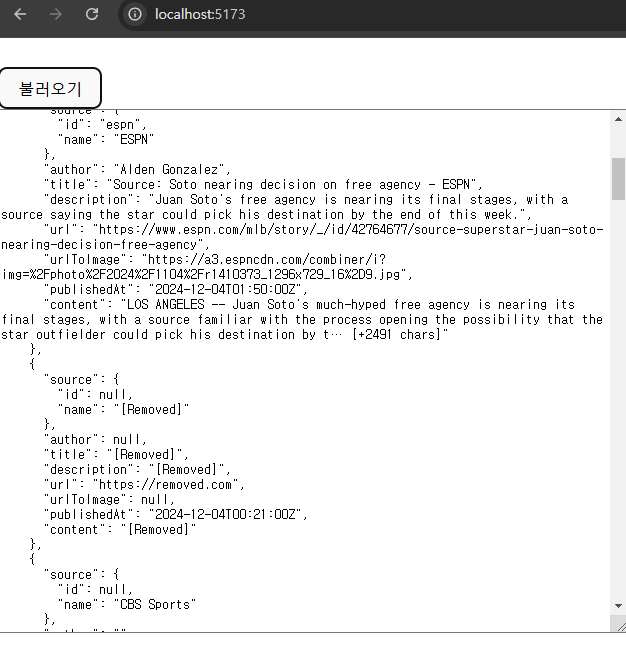
Task: Reload the page with the refresh icon
Action: click(92, 14)
